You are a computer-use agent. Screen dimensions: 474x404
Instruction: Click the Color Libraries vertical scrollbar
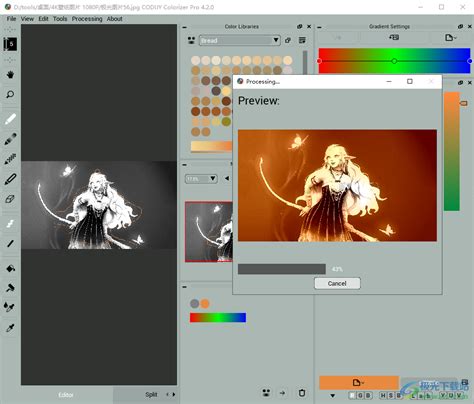click(x=305, y=62)
